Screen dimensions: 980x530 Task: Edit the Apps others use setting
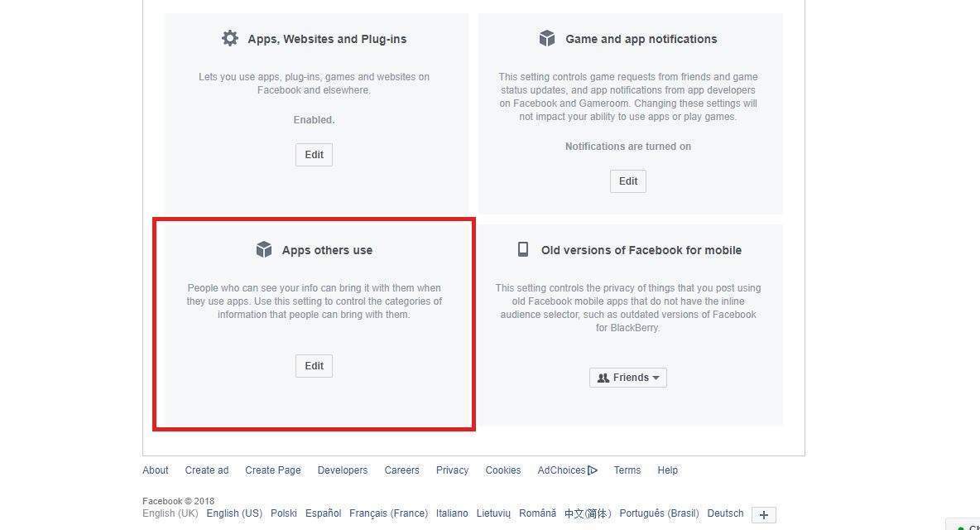[314, 366]
